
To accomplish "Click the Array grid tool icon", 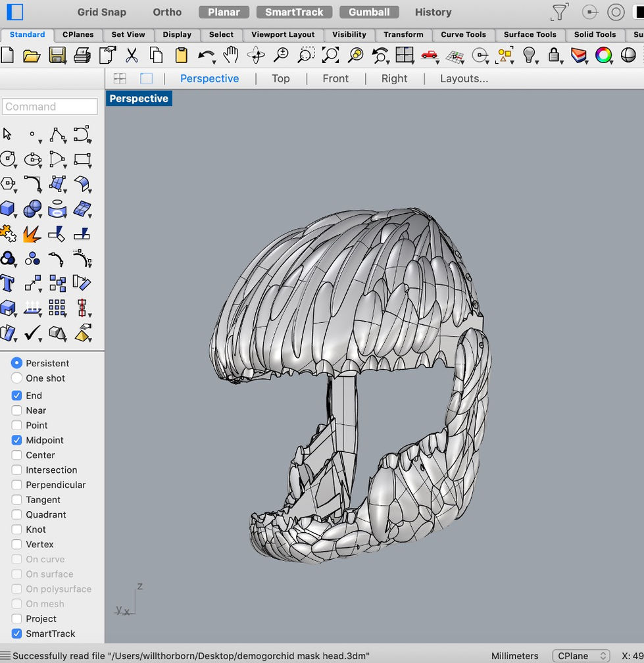I will tap(57, 308).
